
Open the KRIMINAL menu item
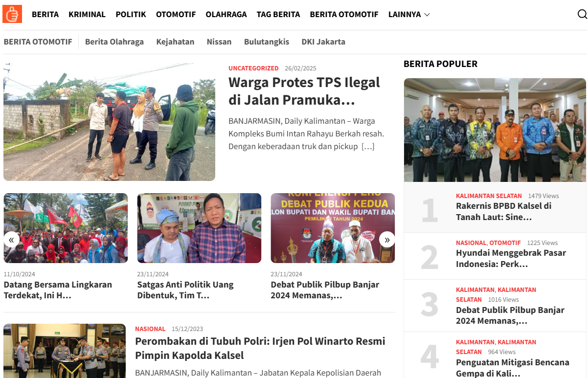pyautogui.click(x=87, y=14)
